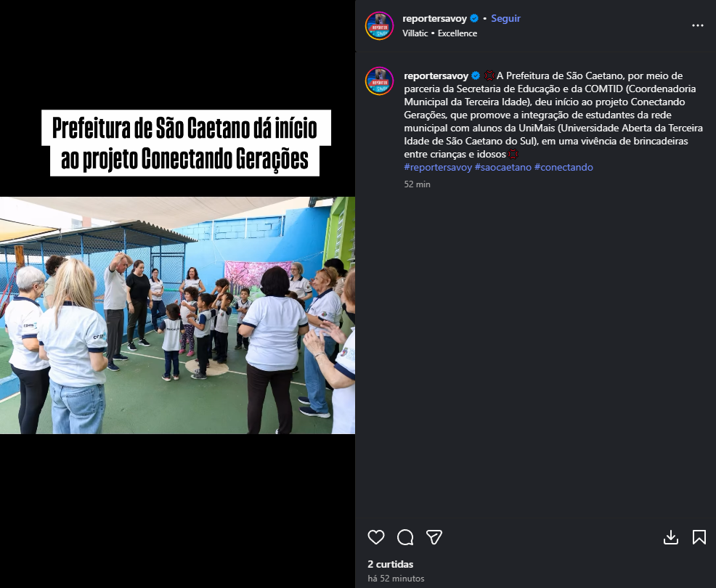Click the #reportersavoy hashtag
The width and height of the screenshot is (716, 588).
point(438,167)
